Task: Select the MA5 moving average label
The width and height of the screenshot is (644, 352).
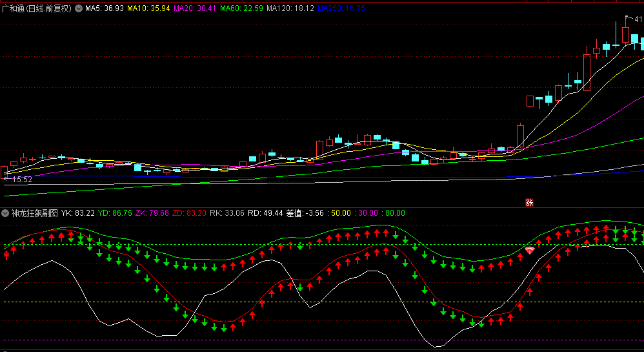Action: 104,8
